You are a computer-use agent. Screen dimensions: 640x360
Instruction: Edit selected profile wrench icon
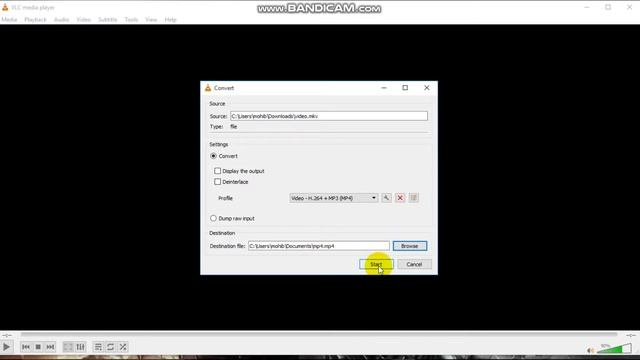386,198
